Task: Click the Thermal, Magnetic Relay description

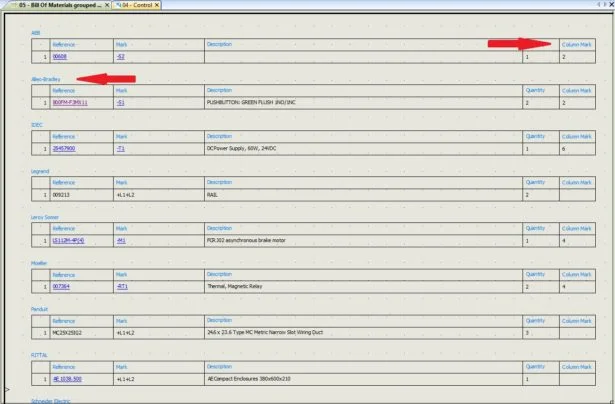Action: [234, 286]
